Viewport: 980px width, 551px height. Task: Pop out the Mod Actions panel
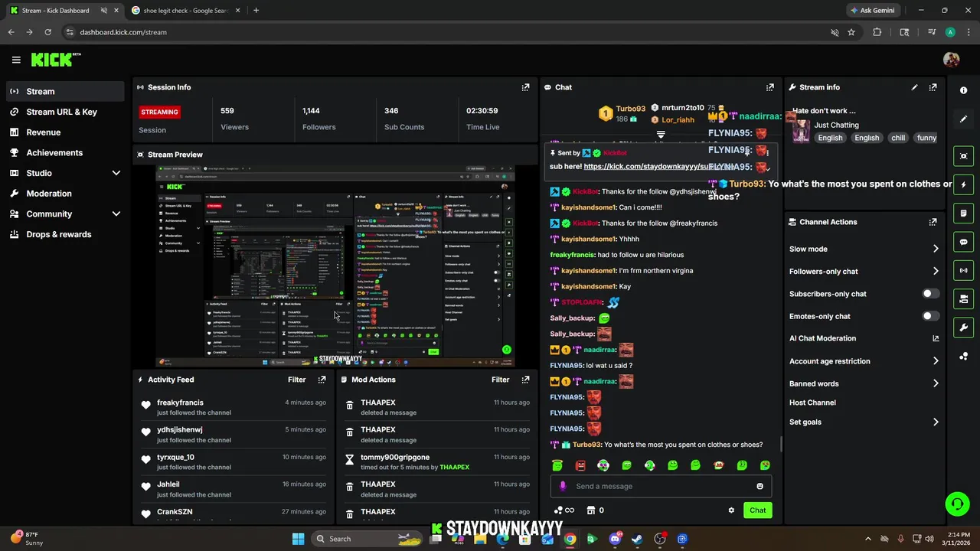525,380
